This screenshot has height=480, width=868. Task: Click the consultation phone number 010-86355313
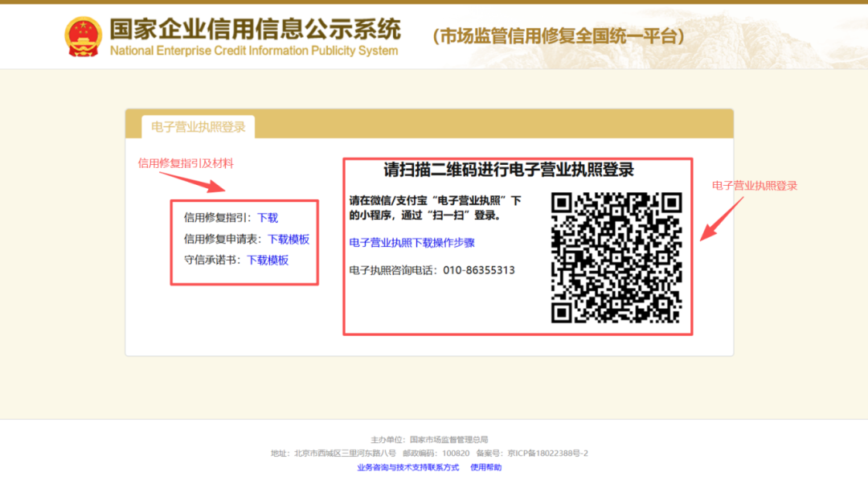(479, 270)
